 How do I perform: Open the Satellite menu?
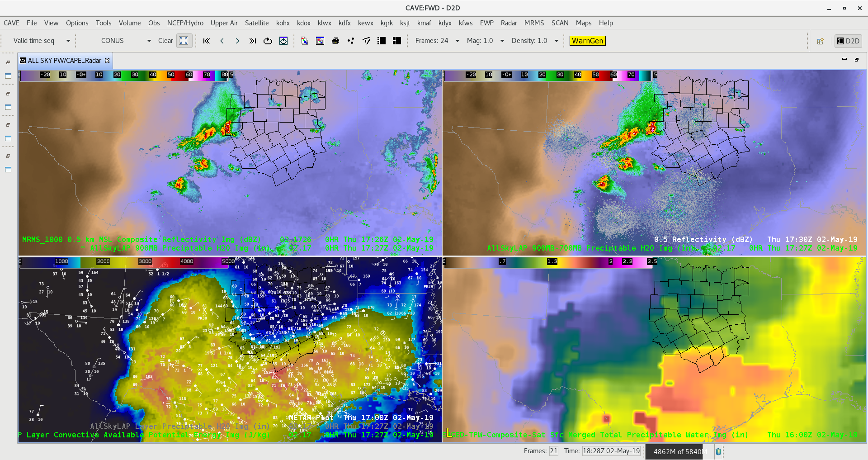coord(257,23)
